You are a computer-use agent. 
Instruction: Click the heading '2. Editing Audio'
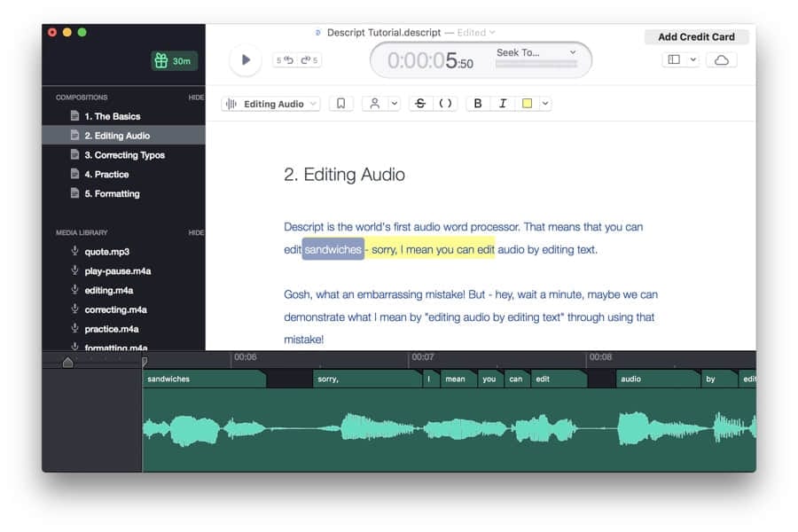coord(345,175)
